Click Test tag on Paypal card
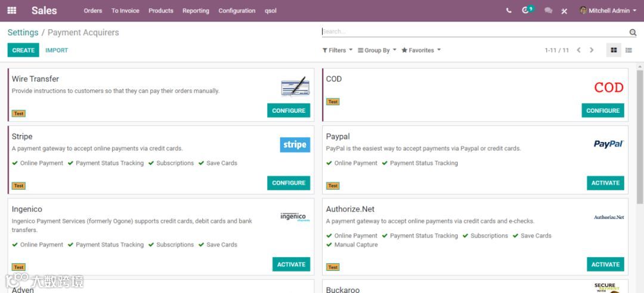Image resolution: width=644 pixels, height=293 pixels. point(333,186)
